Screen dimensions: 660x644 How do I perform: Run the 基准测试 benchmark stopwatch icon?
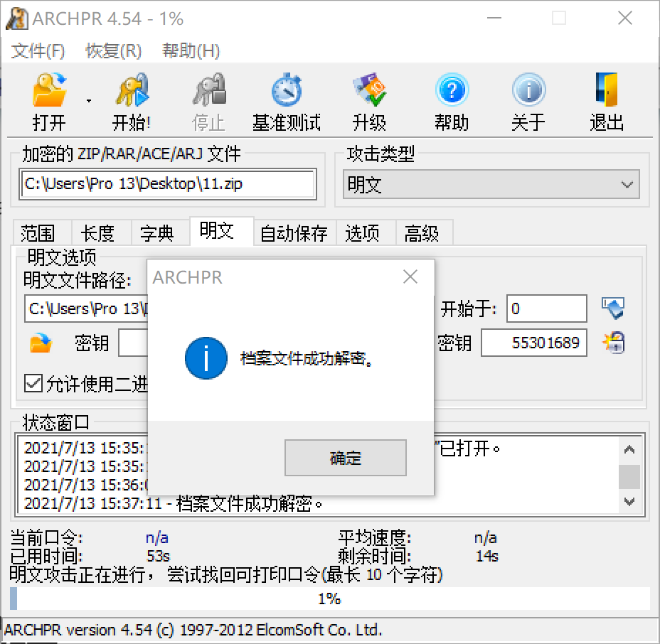pos(286,90)
